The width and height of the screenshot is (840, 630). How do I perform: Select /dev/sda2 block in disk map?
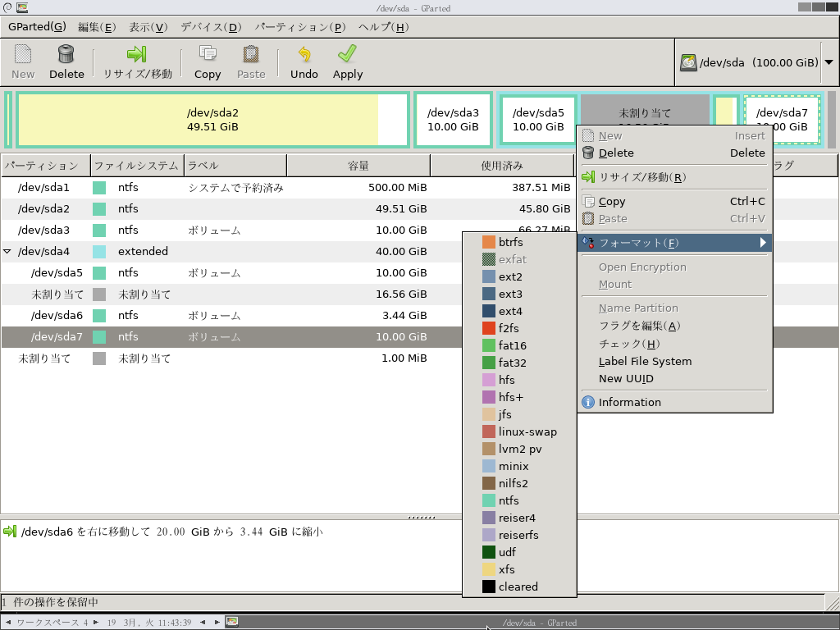click(x=212, y=120)
